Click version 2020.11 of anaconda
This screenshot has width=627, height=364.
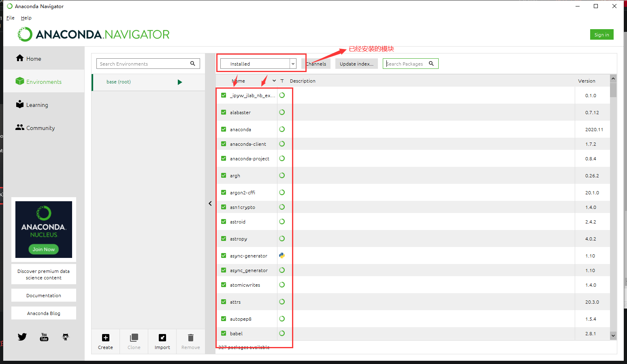(x=594, y=130)
